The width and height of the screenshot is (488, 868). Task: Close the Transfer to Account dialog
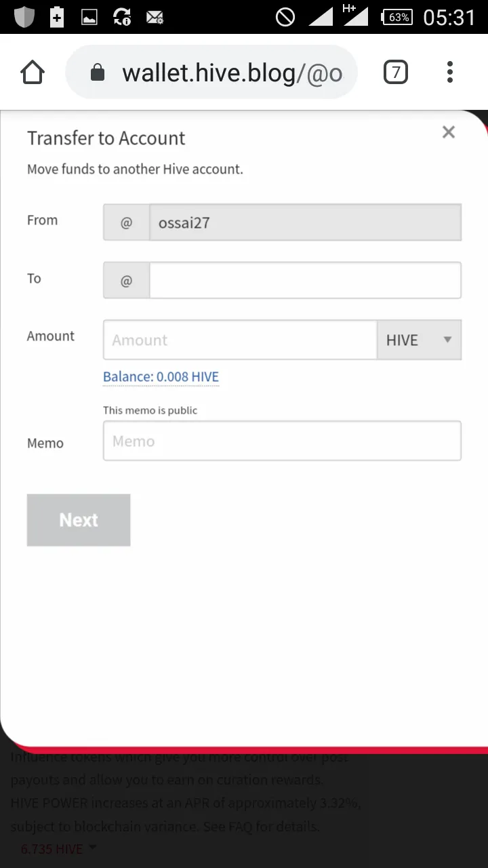tap(449, 132)
